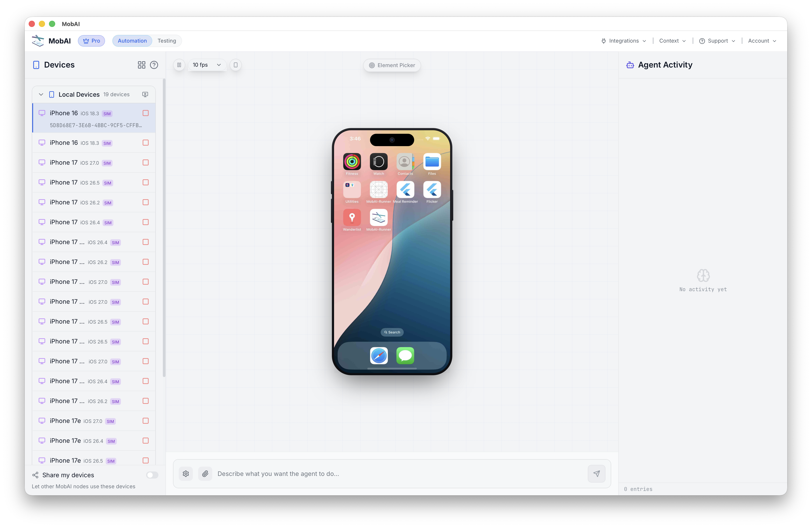Open MobAI-Runner app beside Utilities folder
812x528 pixels.
(x=379, y=190)
